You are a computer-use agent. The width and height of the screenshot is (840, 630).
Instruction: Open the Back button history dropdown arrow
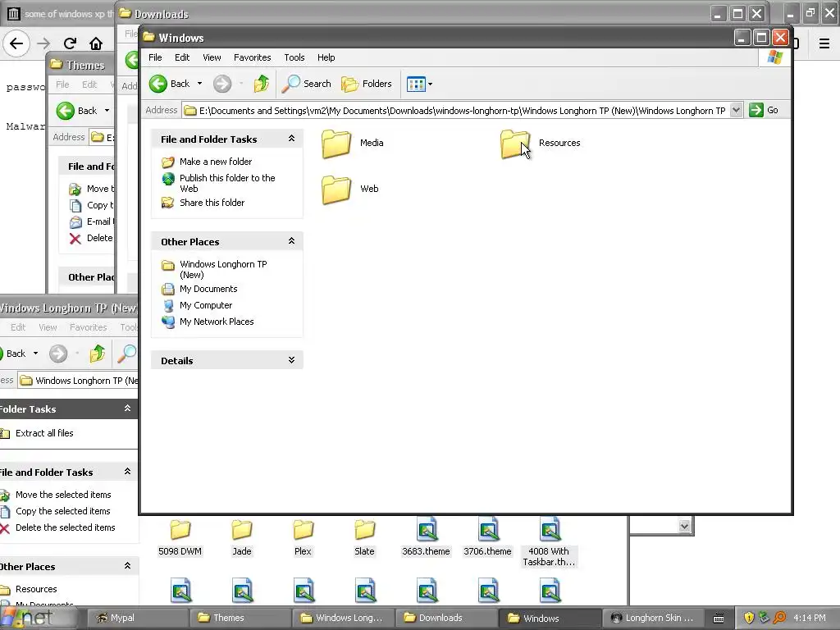point(200,84)
